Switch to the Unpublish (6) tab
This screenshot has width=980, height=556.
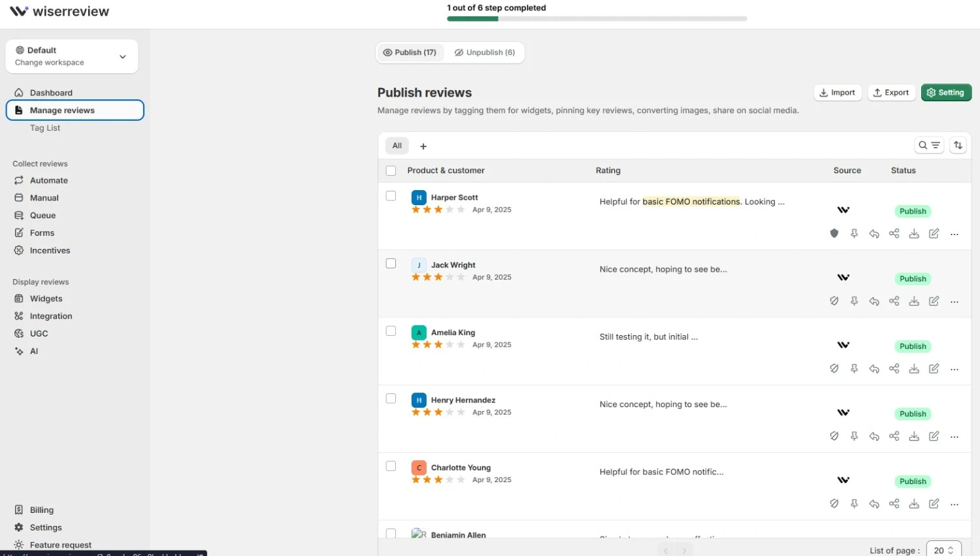[x=485, y=52]
